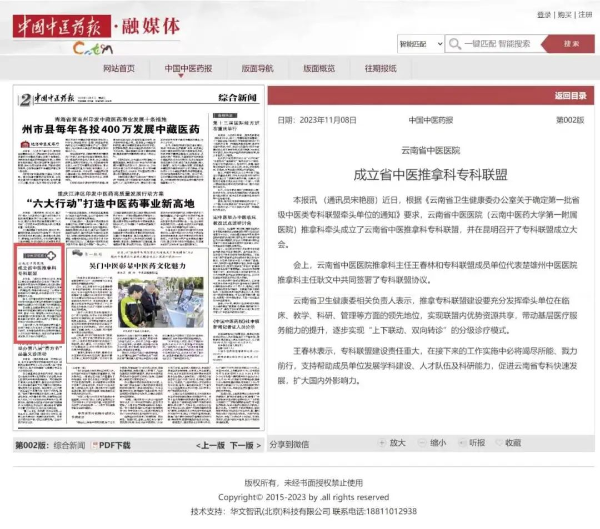The width and height of the screenshot is (600, 529).
Task: Click the PDF下载 download icon
Action: click(x=95, y=445)
